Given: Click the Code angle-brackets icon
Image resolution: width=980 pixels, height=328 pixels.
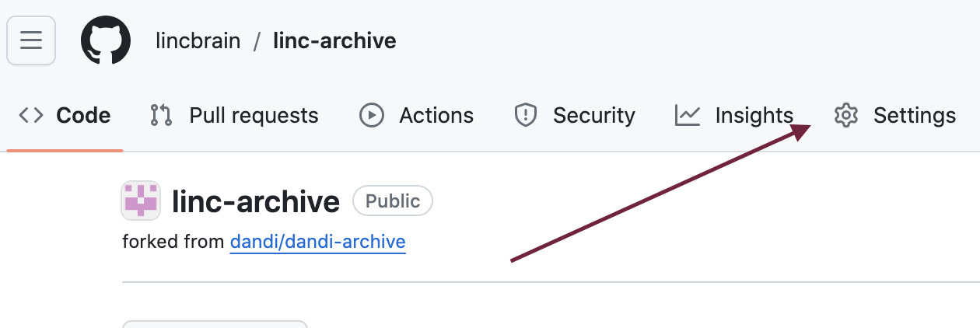Looking at the screenshot, I should [31, 116].
